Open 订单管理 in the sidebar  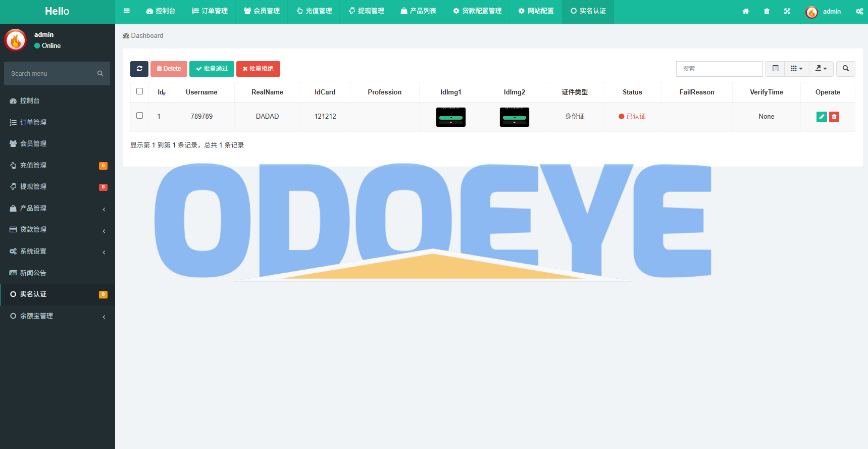pos(58,123)
